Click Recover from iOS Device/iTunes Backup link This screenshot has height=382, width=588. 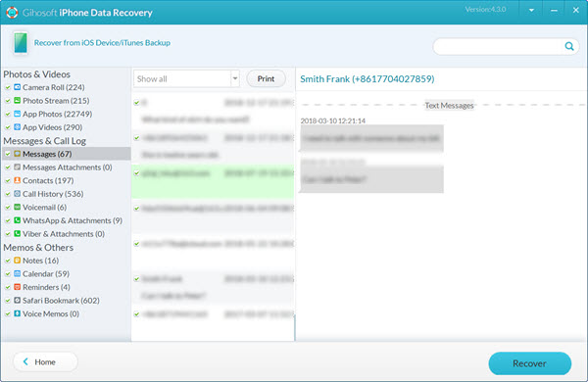coord(102,43)
